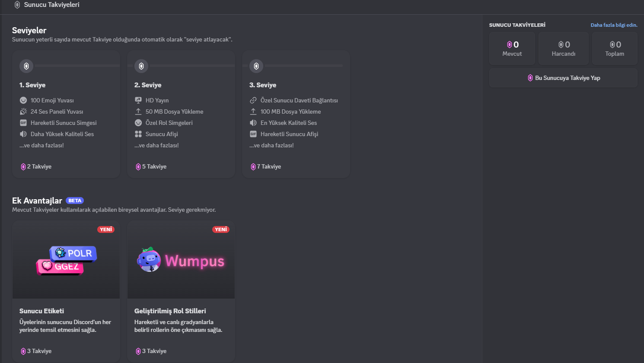This screenshot has height=363, width=644.
Task: Open the Daha fazla bilgi edin link
Action: (614, 25)
